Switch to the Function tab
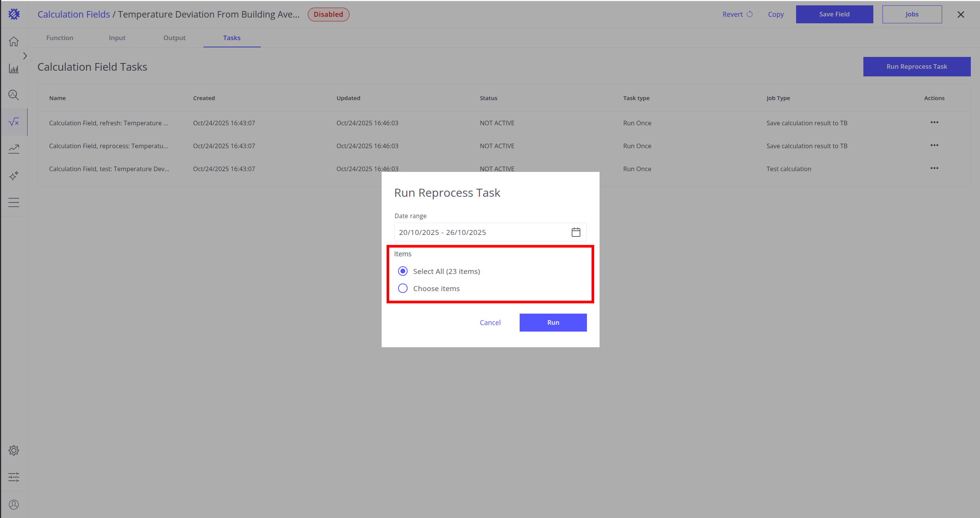This screenshot has width=980, height=518. [60, 38]
